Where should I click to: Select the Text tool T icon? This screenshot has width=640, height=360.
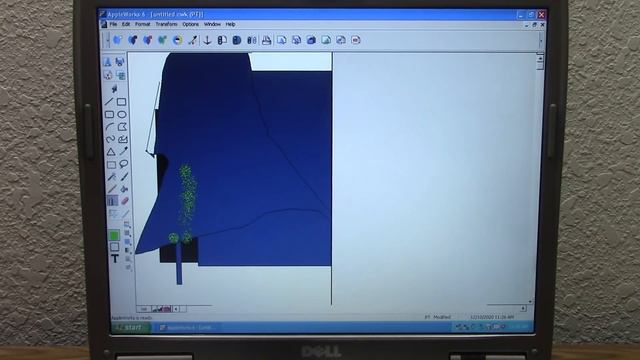click(114, 258)
